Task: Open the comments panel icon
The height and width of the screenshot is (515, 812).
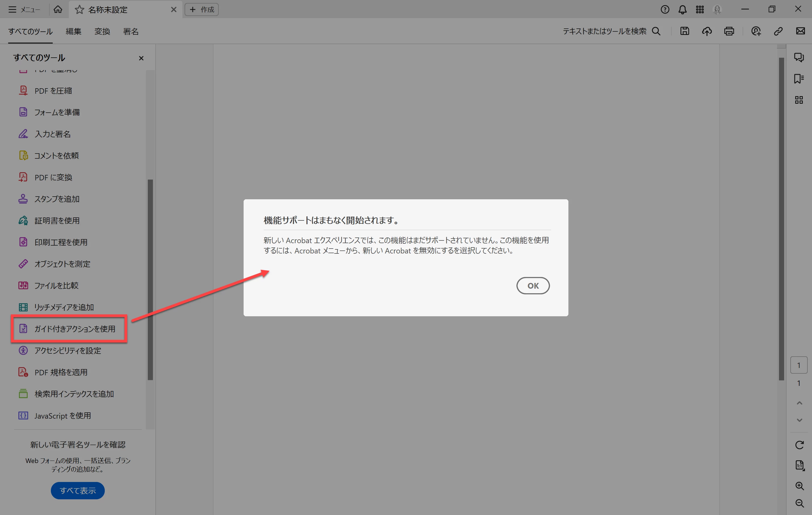Action: pos(799,57)
